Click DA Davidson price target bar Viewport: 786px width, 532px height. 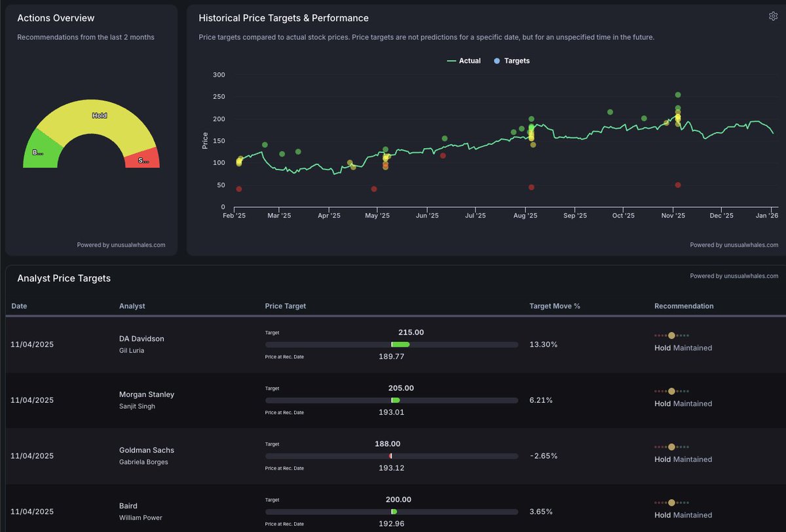391,345
